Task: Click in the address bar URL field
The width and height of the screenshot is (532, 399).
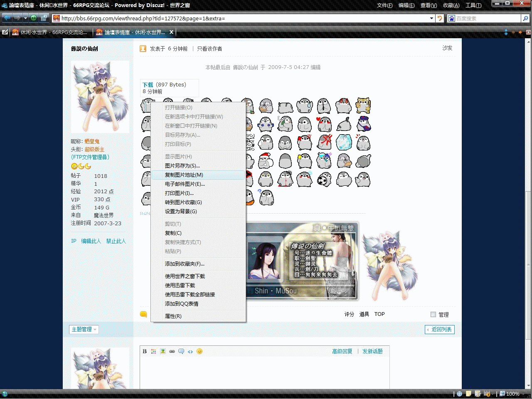Action: tap(244, 18)
